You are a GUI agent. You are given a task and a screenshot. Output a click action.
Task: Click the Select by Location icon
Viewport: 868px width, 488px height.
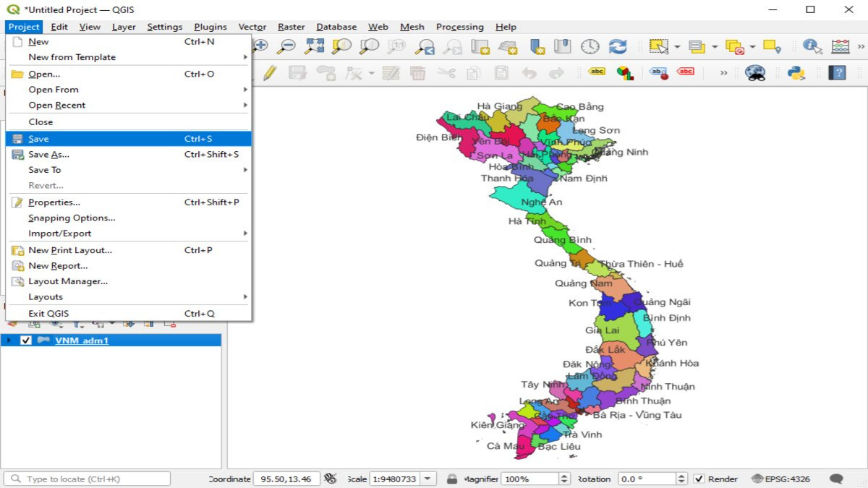(772, 46)
